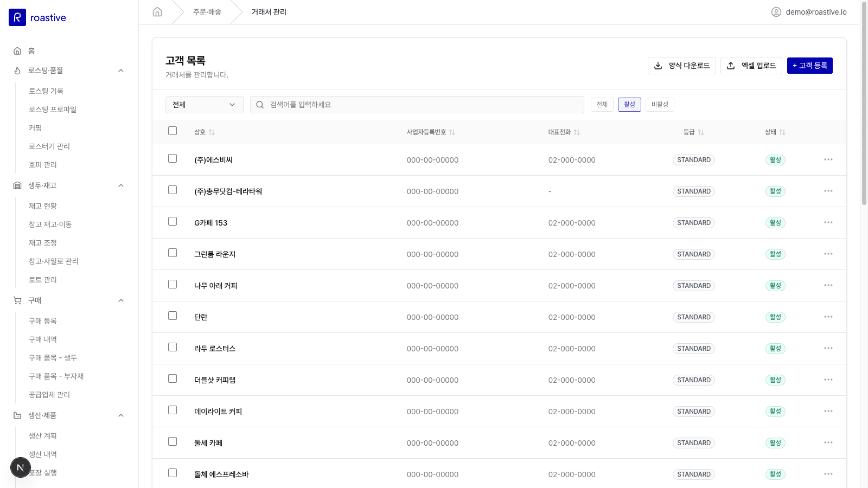
Task: Open the home breadcrumb icon
Action: (157, 12)
